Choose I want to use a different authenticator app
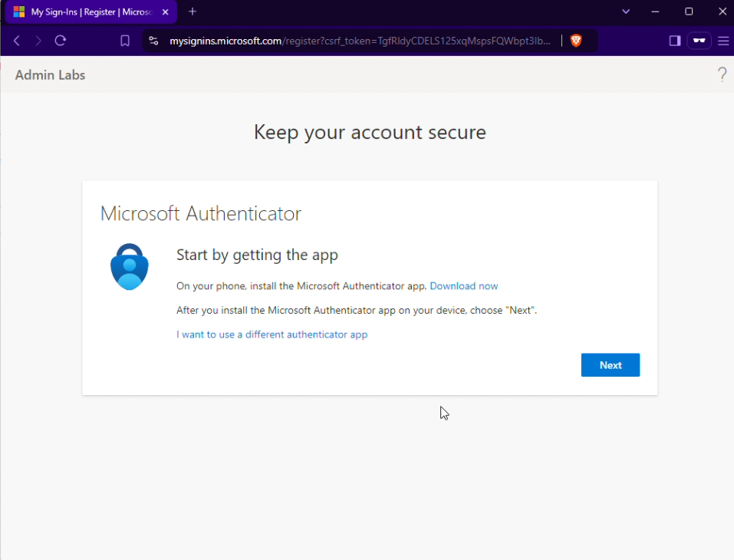Image resolution: width=734 pixels, height=560 pixels. pos(272,334)
